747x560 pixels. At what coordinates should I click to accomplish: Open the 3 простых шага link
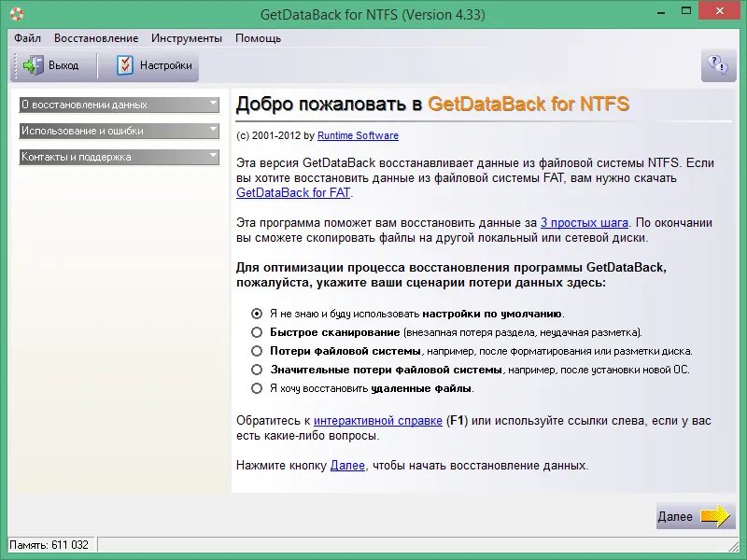click(585, 223)
